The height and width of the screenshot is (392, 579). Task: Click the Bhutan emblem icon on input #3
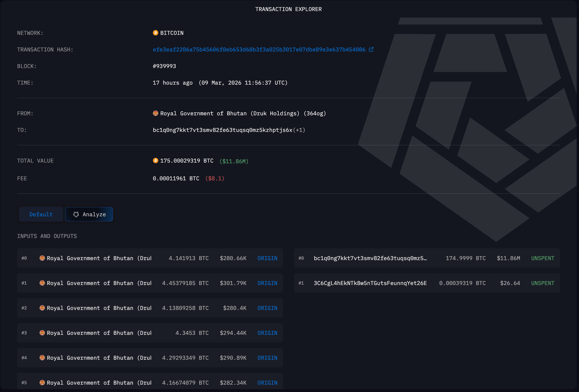tap(42, 333)
